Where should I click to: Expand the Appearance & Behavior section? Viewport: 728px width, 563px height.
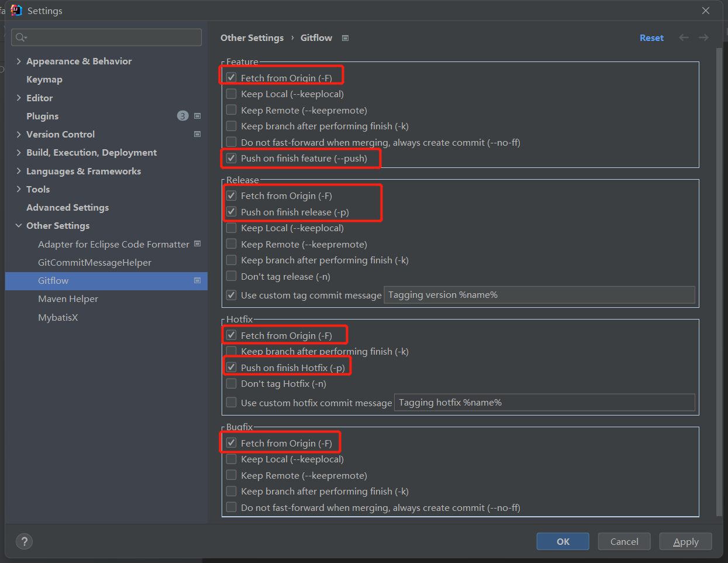pyautogui.click(x=19, y=61)
